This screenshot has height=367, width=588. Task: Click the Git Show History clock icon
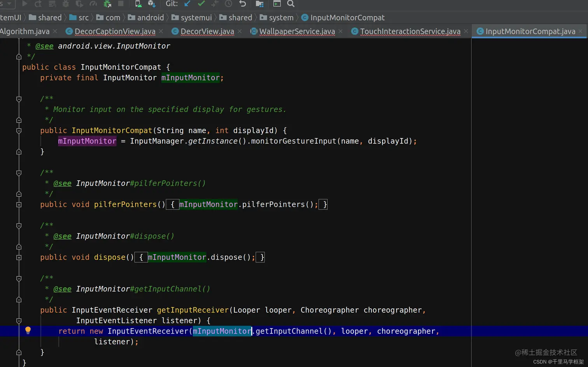(x=229, y=4)
